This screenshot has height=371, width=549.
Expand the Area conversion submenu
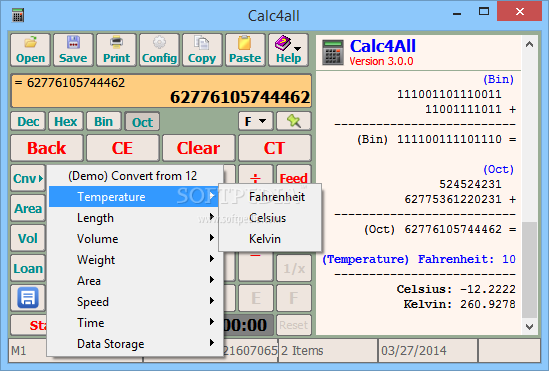point(135,281)
